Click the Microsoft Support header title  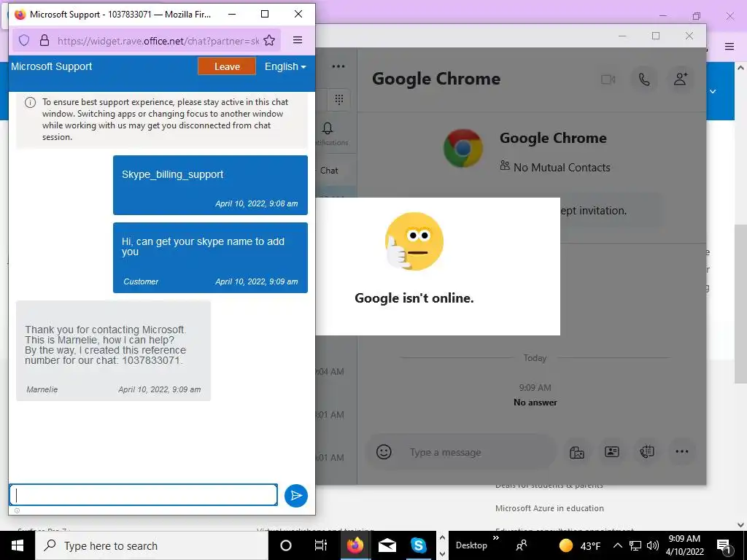[52, 66]
